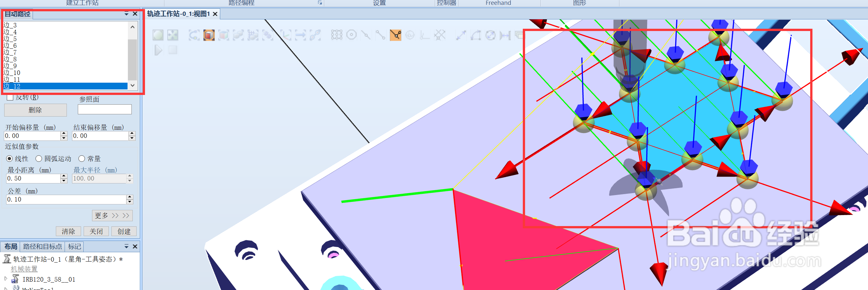Select 边_12 in the edge list

65,86
